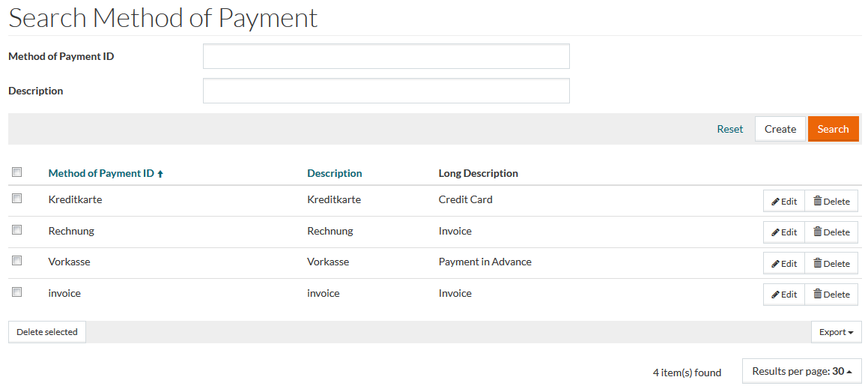Sort by Method of Payment ID column

click(101, 173)
